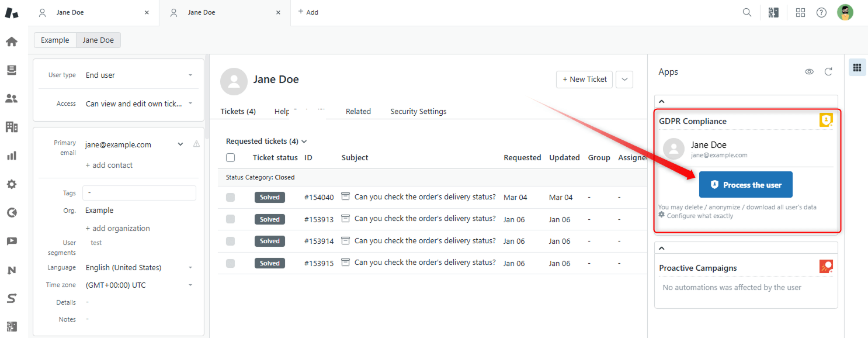The width and height of the screenshot is (868, 338).
Task: Open the Configure what exactly link
Action: pos(700,216)
